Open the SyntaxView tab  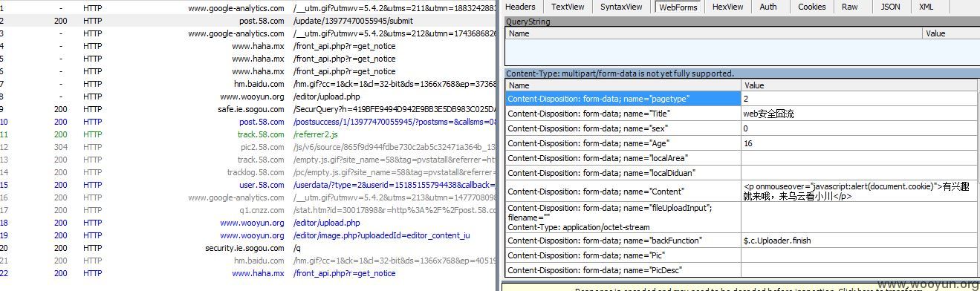621,7
